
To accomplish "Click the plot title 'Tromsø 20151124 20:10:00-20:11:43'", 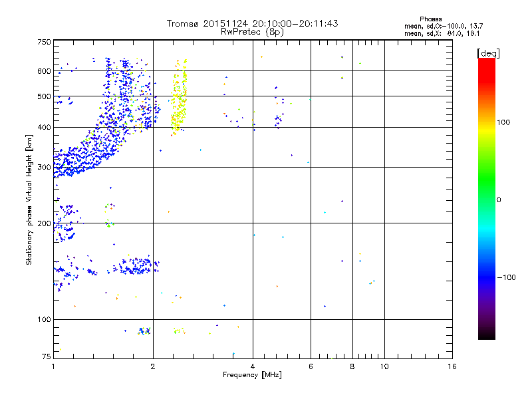I will pos(252,23).
